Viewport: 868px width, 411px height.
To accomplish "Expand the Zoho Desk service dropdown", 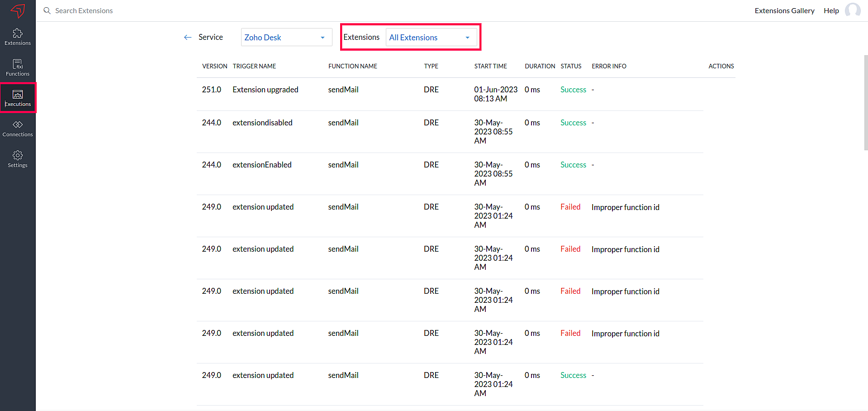I will click(x=286, y=38).
